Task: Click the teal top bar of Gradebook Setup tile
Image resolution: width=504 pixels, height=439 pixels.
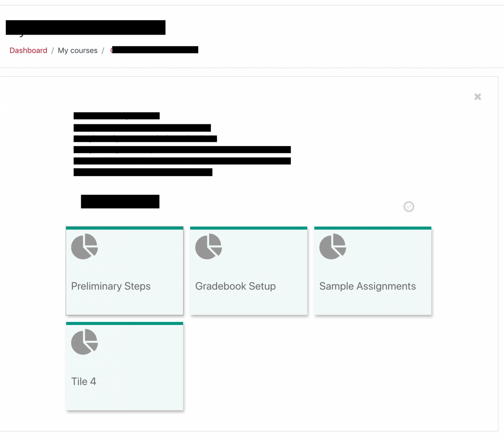Action: 249,228
